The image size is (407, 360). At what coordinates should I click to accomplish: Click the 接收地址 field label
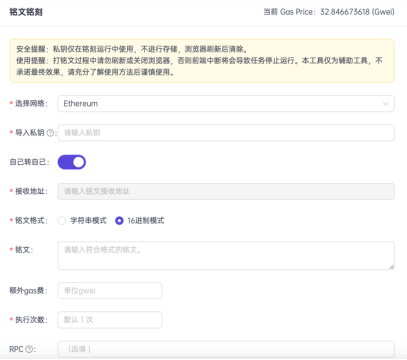(31, 191)
